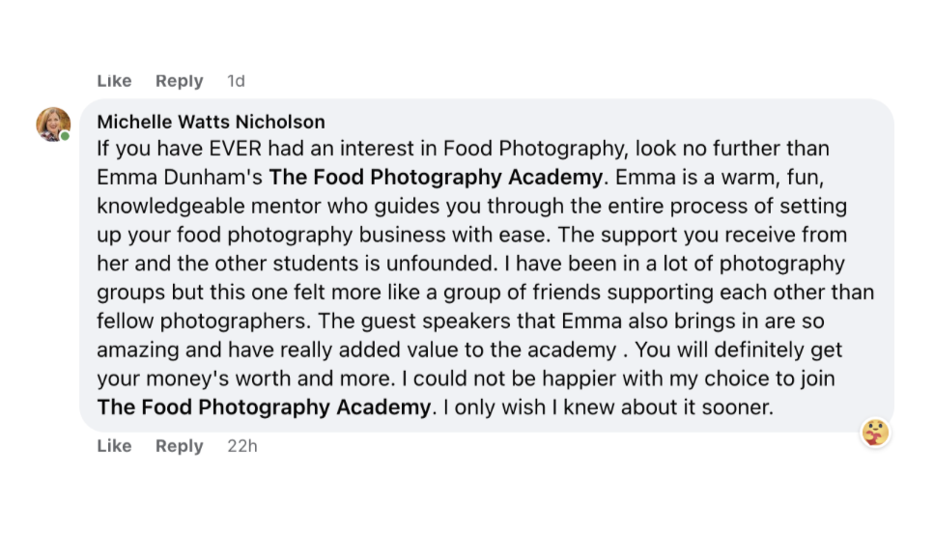Like Michelle's comment posted 22h ago

click(x=114, y=446)
